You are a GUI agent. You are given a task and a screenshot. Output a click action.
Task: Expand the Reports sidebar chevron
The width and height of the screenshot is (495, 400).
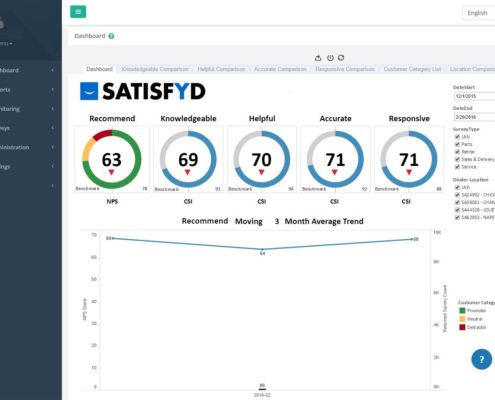[53, 89]
